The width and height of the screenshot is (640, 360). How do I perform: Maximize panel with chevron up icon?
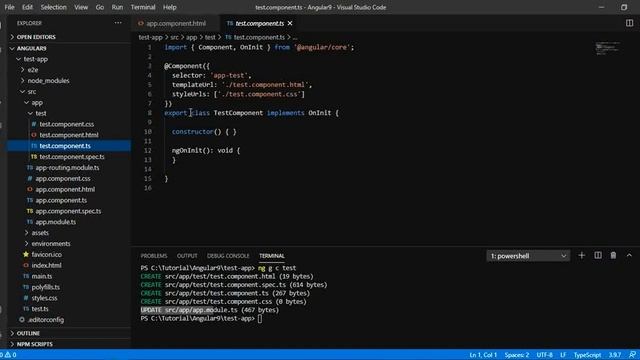coord(629,256)
